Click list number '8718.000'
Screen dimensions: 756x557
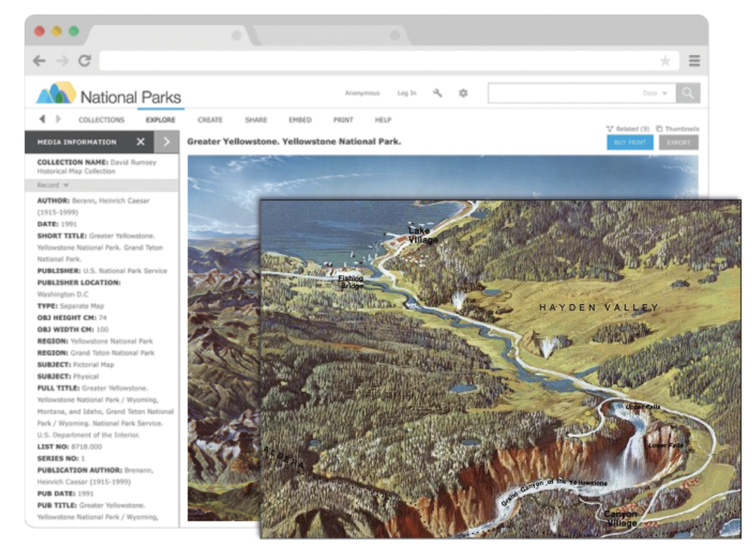86,447
